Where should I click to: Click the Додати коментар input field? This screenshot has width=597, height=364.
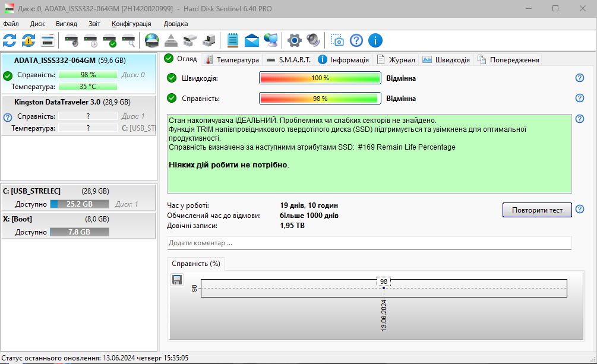(369, 243)
